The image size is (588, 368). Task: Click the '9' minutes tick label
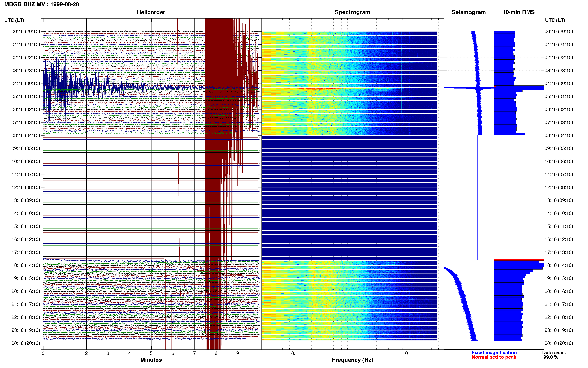(238, 353)
